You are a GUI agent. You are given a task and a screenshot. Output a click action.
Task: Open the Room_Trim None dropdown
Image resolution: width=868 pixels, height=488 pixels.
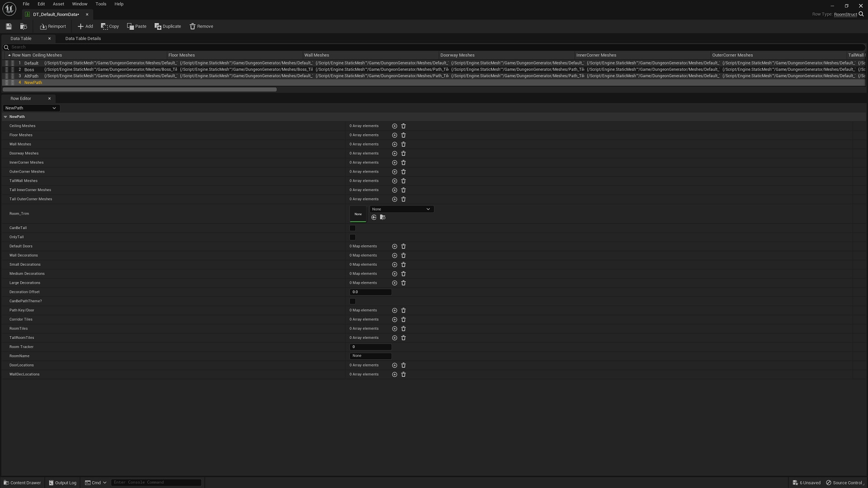[401, 209]
